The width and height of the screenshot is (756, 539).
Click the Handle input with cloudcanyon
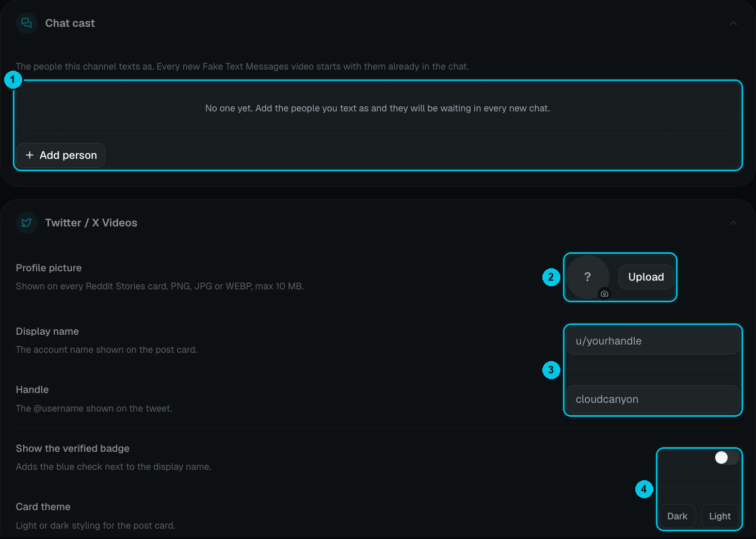click(x=653, y=399)
